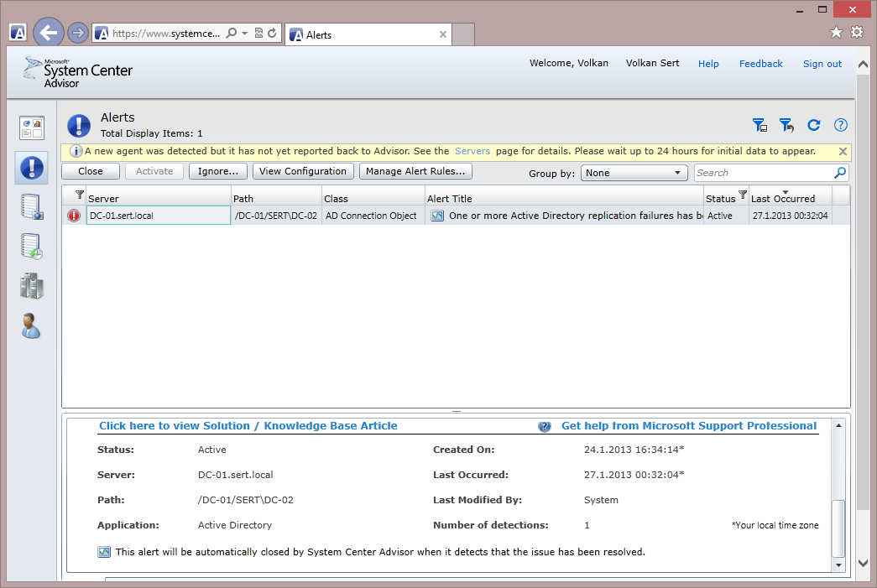
Task: Open a new browser tab
Action: point(463,34)
